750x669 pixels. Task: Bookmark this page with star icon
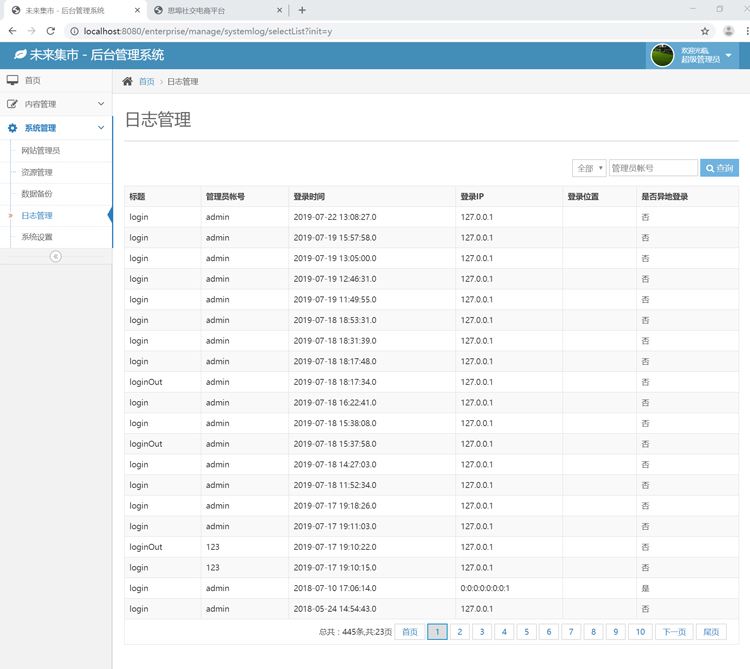(705, 31)
